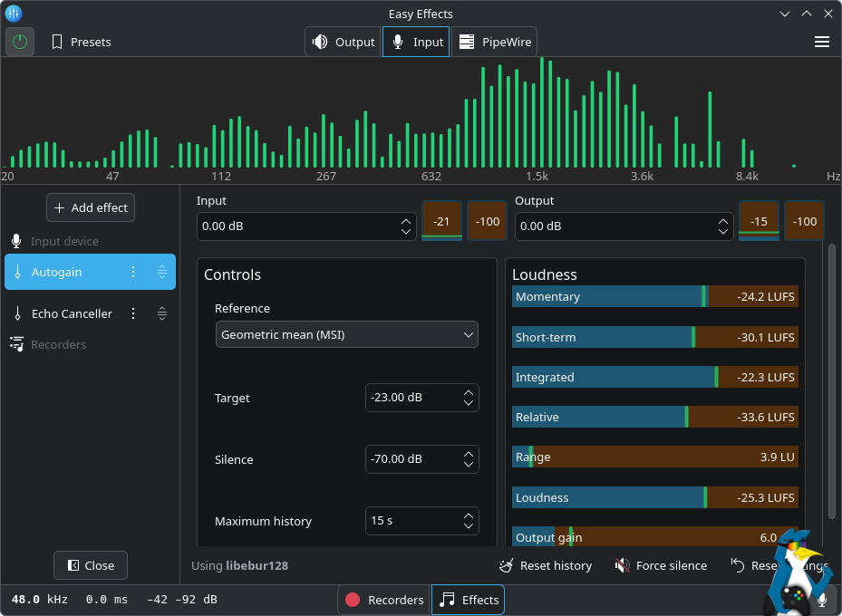Switch to the Output tab
Screen dimensions: 842x616
pyautogui.click(x=343, y=42)
